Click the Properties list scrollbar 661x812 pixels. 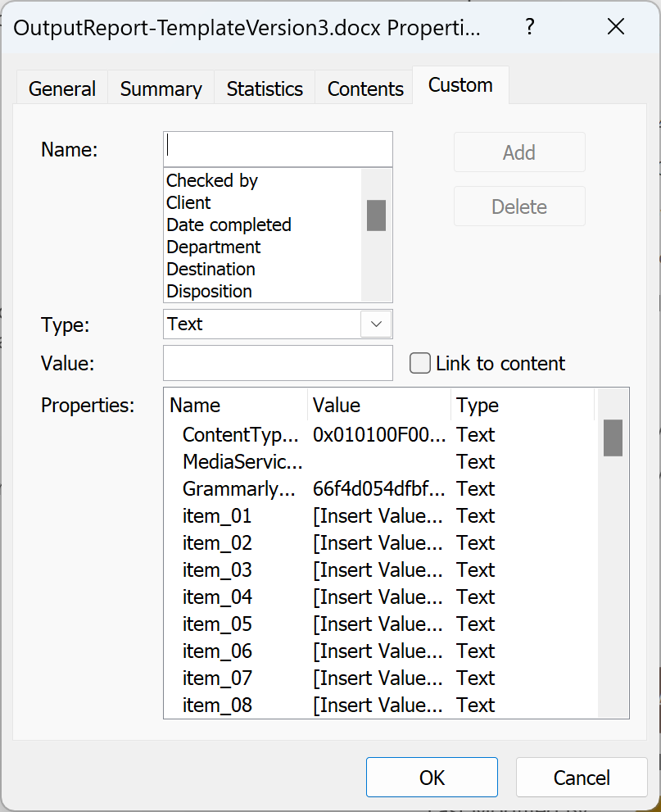[612, 438]
